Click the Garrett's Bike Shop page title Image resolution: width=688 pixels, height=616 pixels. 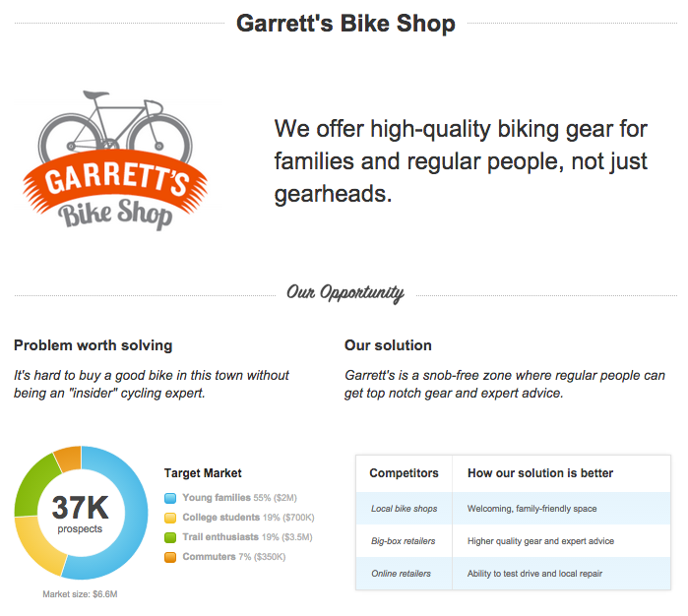pyautogui.click(x=345, y=24)
